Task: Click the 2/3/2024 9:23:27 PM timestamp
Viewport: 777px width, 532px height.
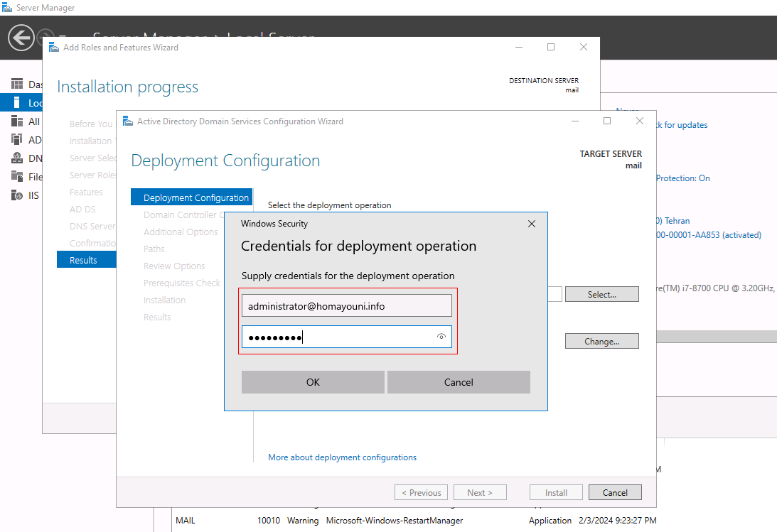Action: (618, 521)
